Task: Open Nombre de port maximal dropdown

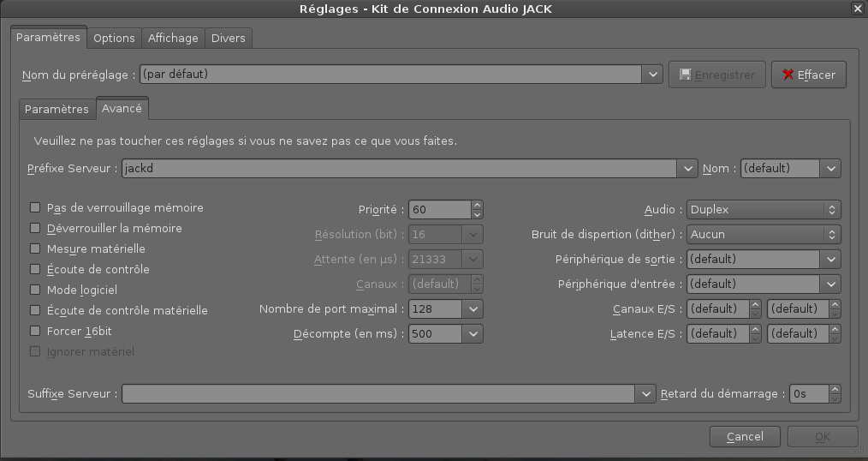Action: tap(473, 309)
